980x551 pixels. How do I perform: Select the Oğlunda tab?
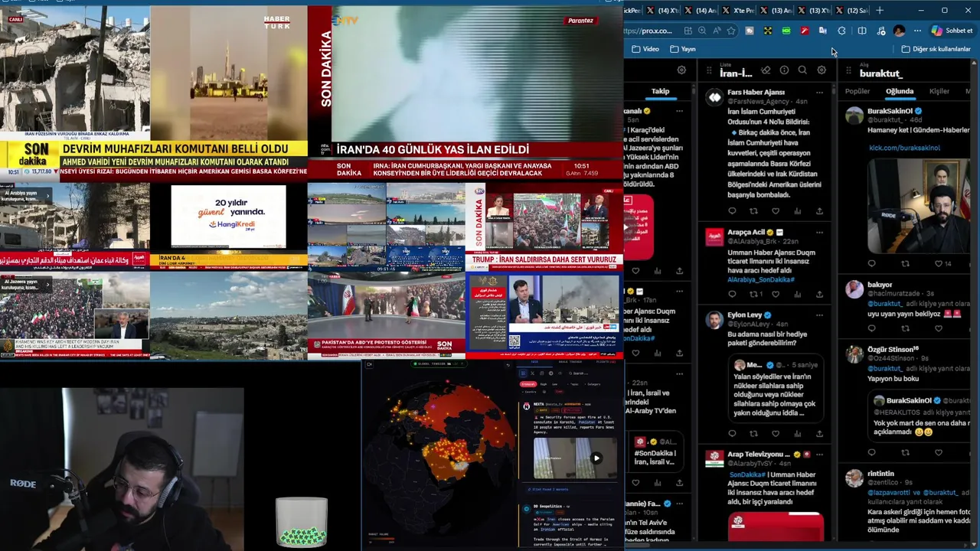[900, 91]
